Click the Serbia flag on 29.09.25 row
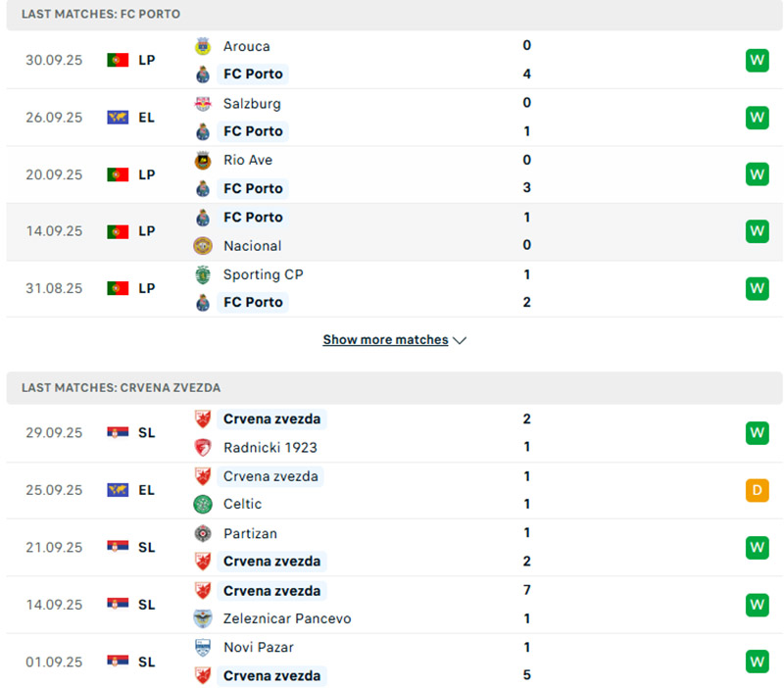Screen dimensions: 784x688 (118, 433)
